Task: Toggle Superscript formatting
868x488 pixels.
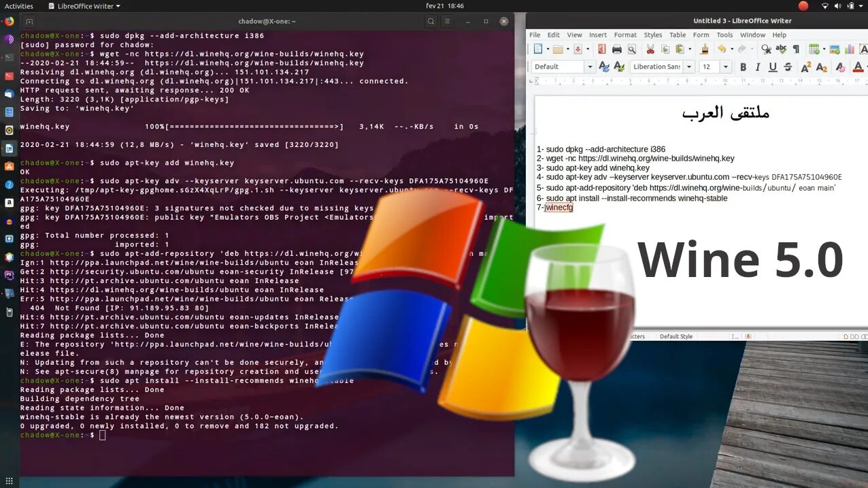Action: pos(806,67)
